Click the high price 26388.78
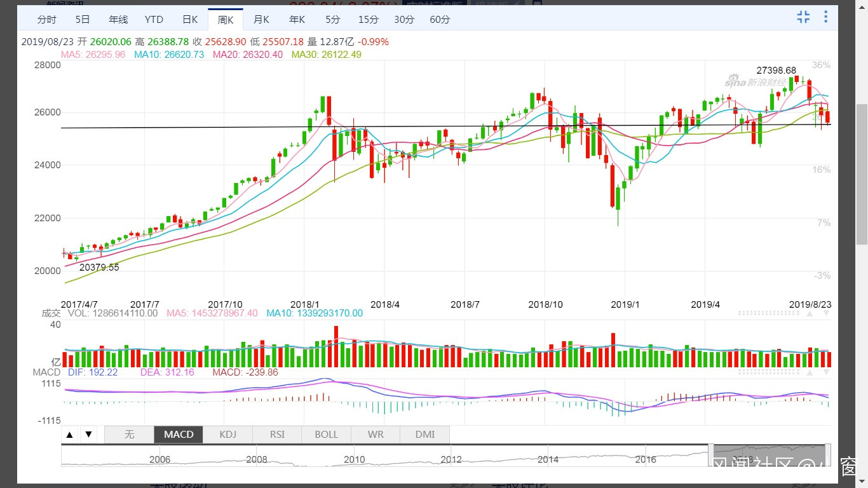The width and height of the screenshot is (868, 488). [x=168, y=42]
